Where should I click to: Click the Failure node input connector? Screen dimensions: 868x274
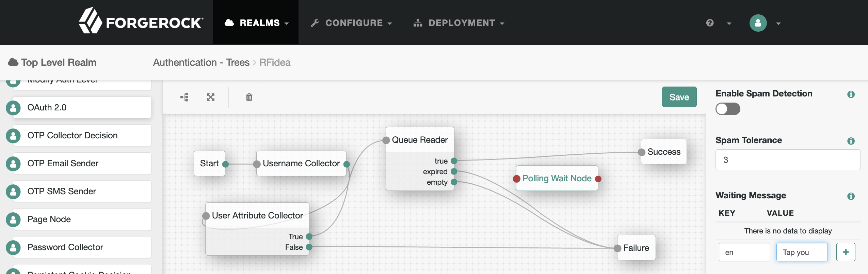pos(617,248)
